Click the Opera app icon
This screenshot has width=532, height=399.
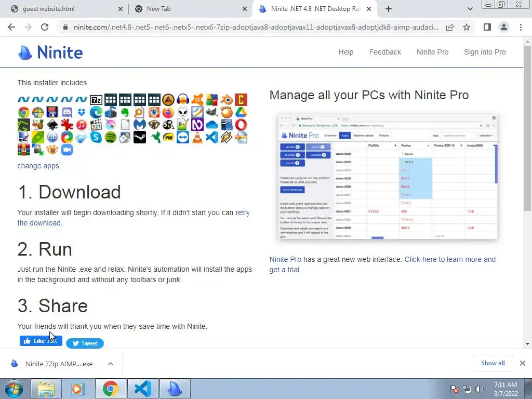[x=241, y=125]
